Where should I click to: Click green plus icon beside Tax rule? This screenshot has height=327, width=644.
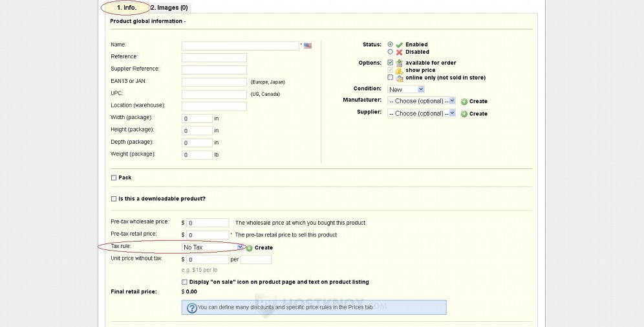(250, 248)
